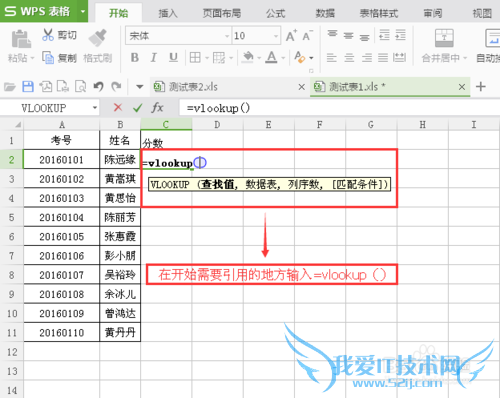500x398 pixels.
Task: Open insert function fx dialog
Action: click(x=157, y=107)
